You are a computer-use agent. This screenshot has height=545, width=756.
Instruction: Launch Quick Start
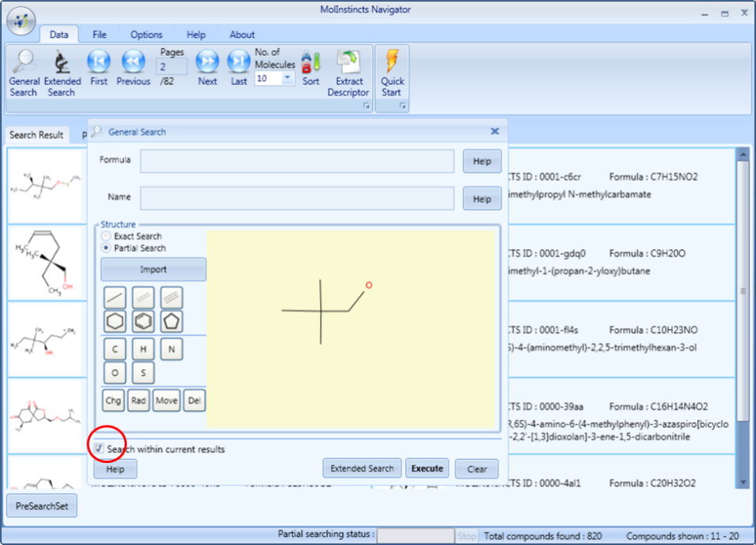pyautogui.click(x=392, y=73)
